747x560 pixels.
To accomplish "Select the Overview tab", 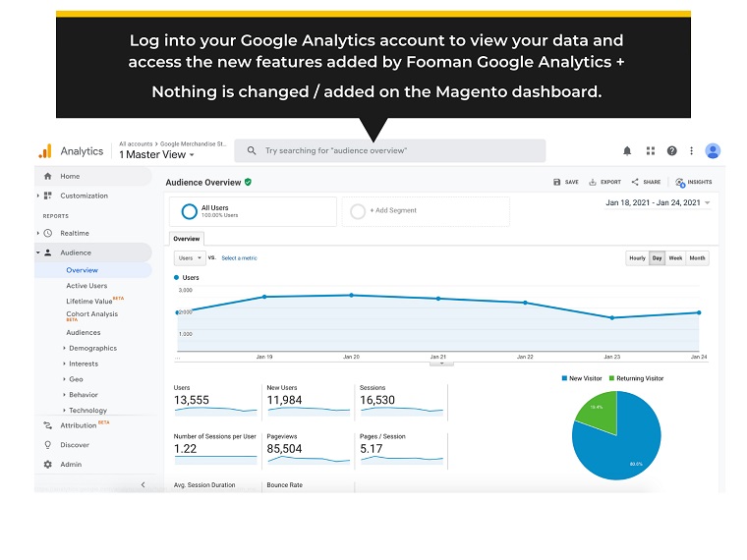I will 186,239.
